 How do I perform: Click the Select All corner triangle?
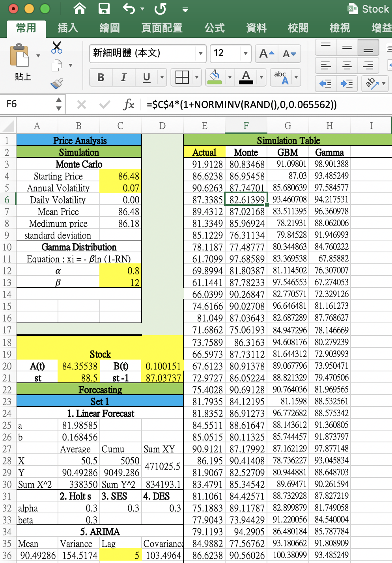coord(8,126)
